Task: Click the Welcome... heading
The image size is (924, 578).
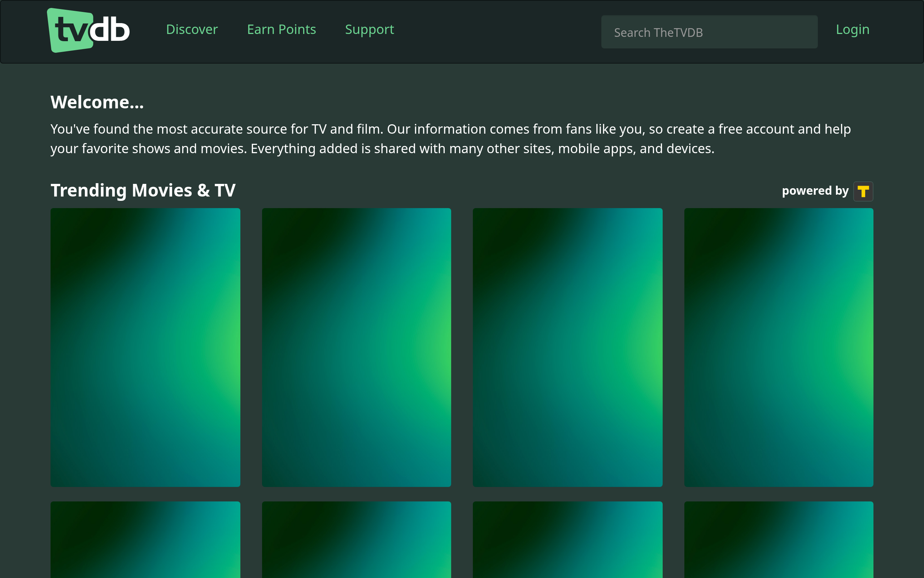Action: click(x=97, y=102)
